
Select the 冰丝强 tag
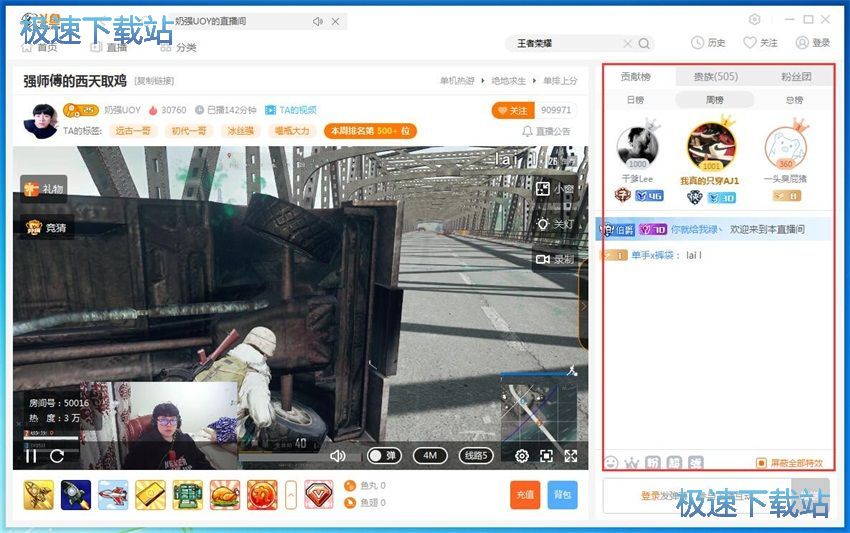click(x=241, y=131)
